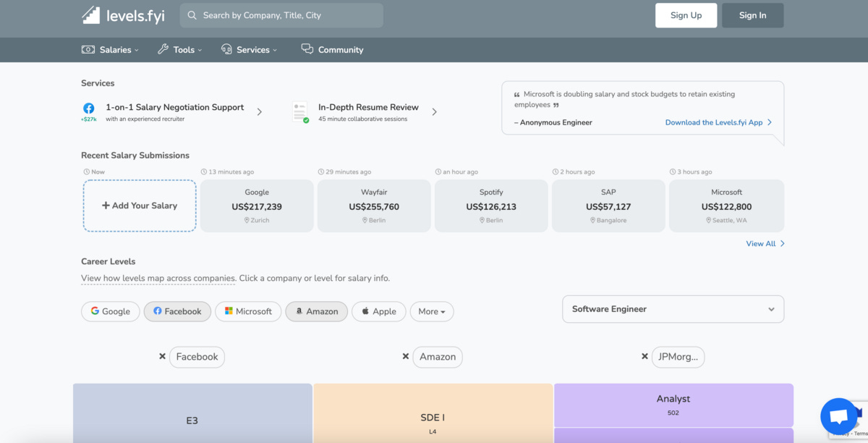The image size is (868, 443).
Task: Click the plus icon in Add Your Salary
Action: pos(106,206)
